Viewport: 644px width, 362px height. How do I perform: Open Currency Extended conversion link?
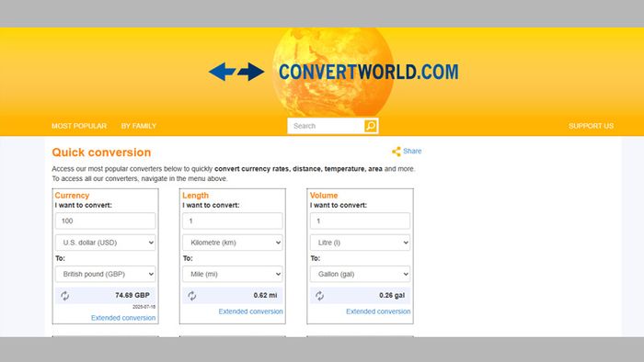pos(123,318)
